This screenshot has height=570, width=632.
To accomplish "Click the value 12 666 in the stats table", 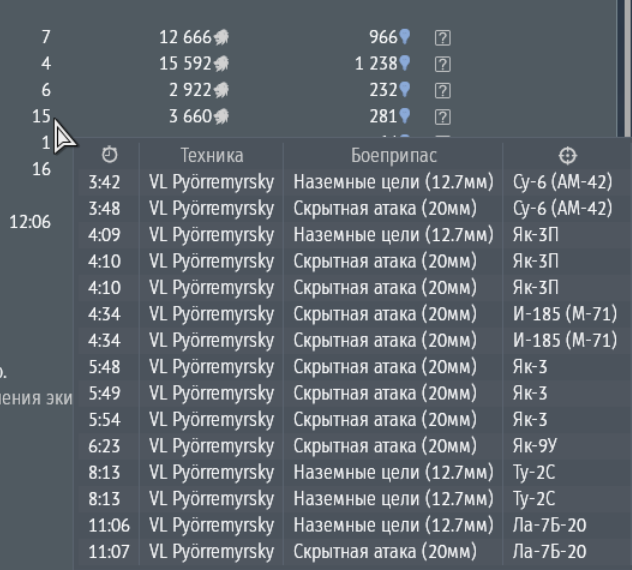I will [x=185, y=37].
